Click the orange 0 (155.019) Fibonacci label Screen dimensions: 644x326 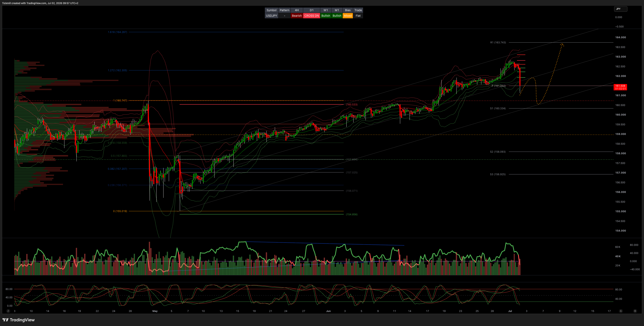pos(120,211)
